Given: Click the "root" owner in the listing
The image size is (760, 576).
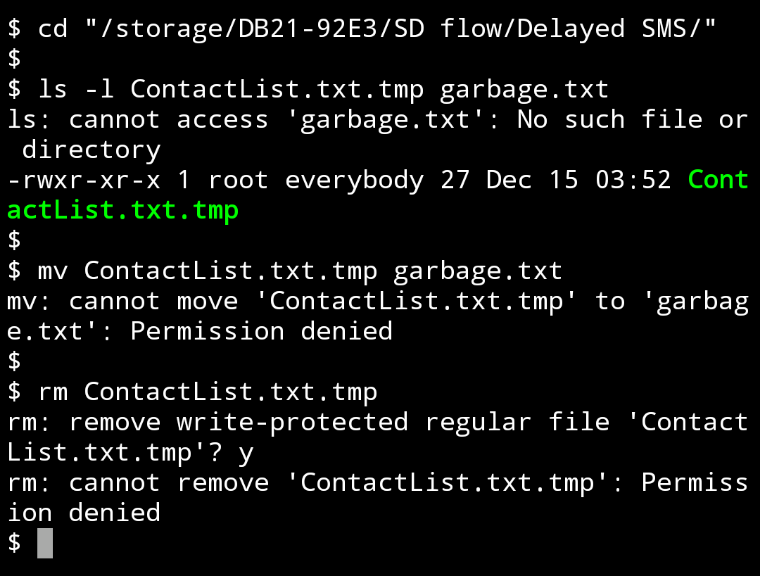Looking at the screenshot, I should [x=238, y=180].
